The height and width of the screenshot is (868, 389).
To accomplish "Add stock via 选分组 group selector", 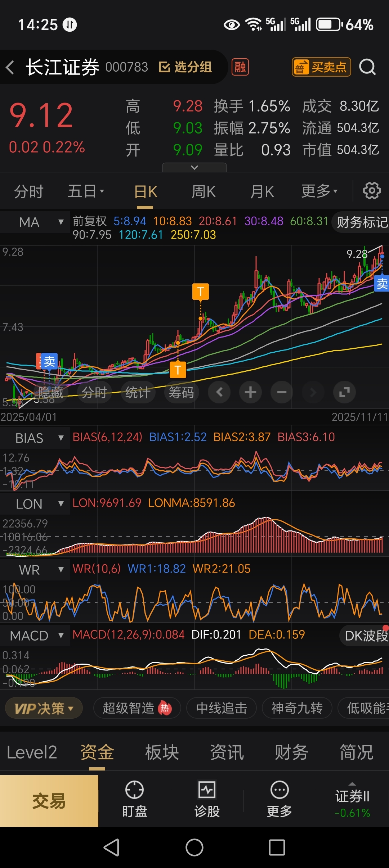I will point(185,67).
